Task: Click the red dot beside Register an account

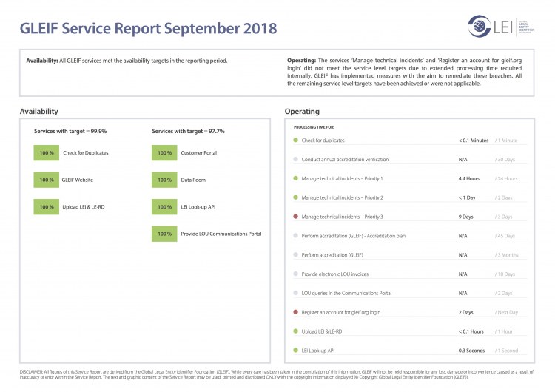Action: pyautogui.click(x=296, y=312)
